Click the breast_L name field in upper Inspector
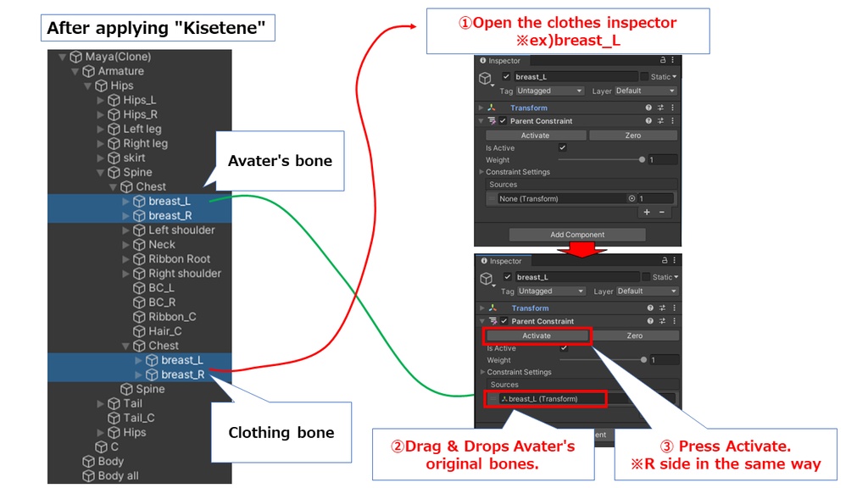Screen dimensions: 868x488 tap(576, 76)
